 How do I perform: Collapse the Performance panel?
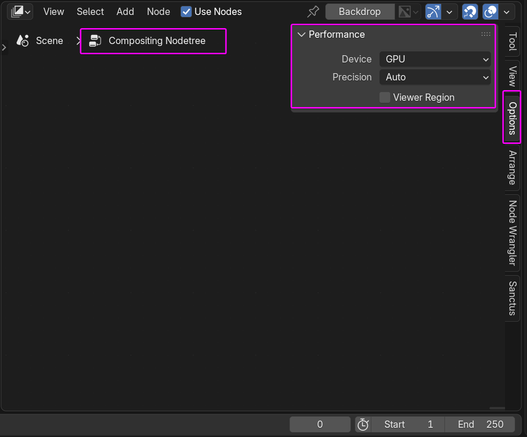point(301,34)
